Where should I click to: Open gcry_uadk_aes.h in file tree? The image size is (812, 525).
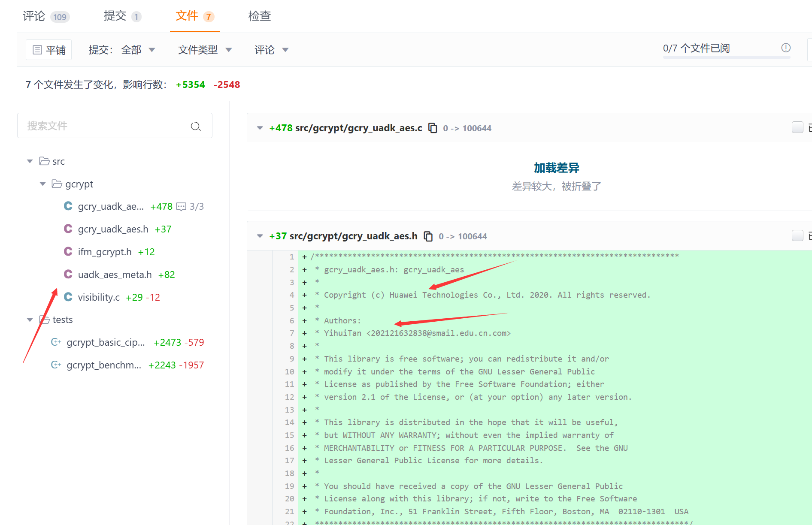[113, 229]
